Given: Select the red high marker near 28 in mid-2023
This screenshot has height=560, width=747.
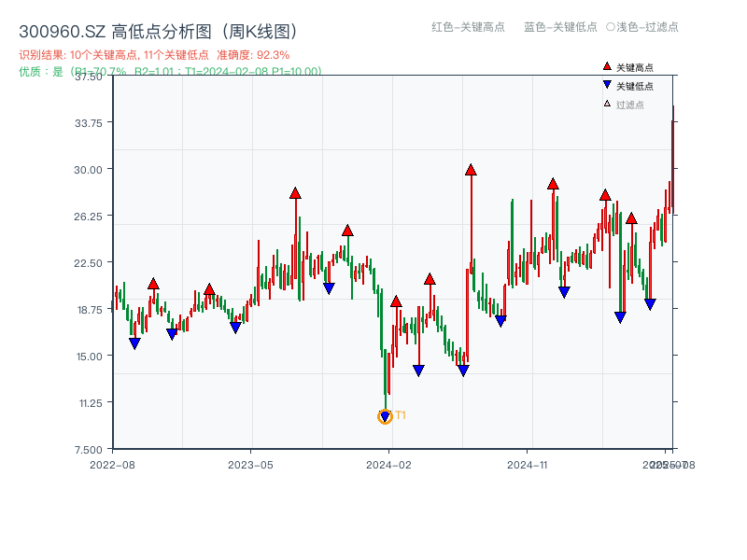Looking at the screenshot, I should click(x=295, y=193).
